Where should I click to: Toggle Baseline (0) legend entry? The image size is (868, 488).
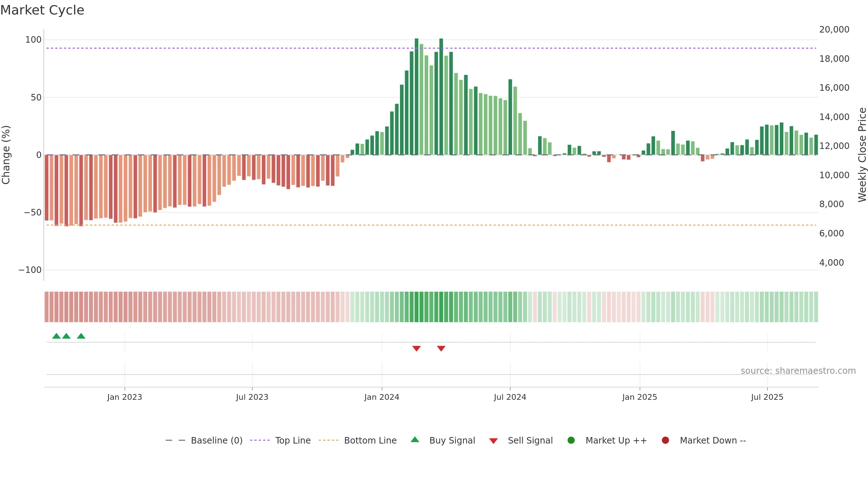pos(204,440)
